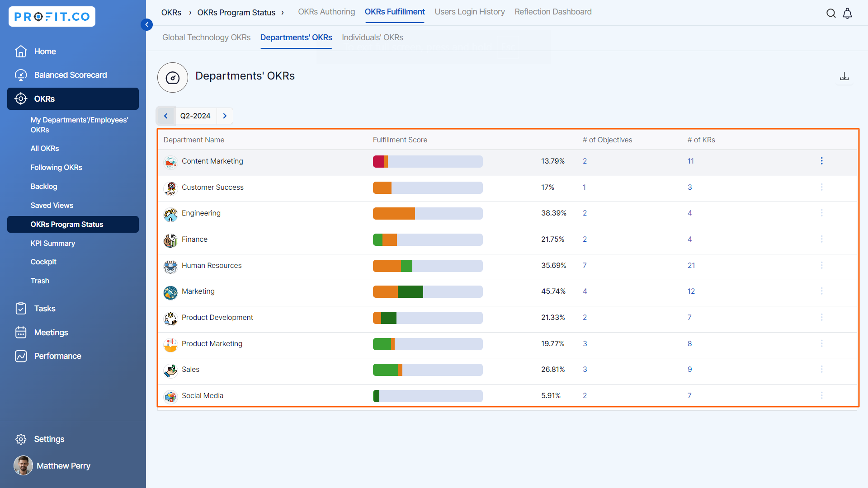Open Matthew Perry profile avatar

23,465
